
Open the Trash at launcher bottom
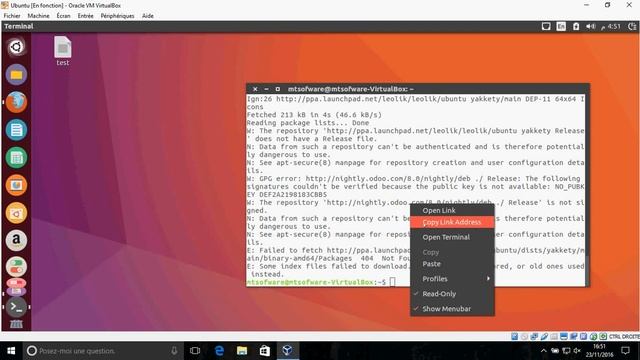pos(16,324)
